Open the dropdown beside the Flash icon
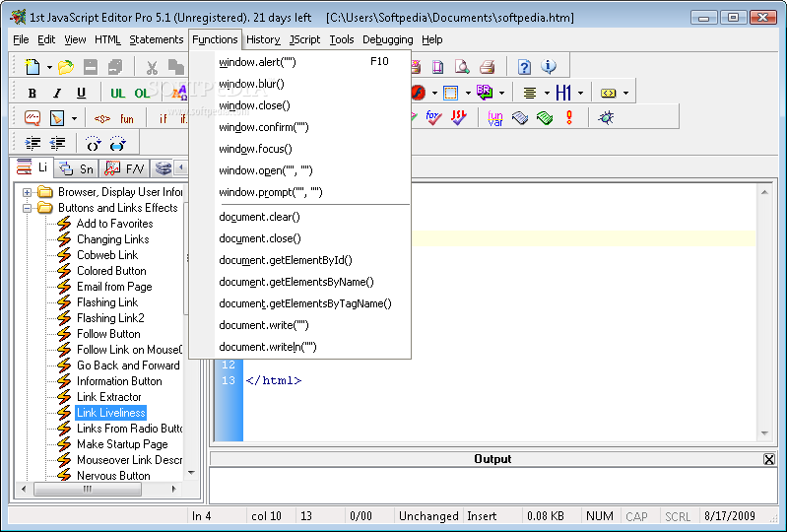 coord(434,93)
